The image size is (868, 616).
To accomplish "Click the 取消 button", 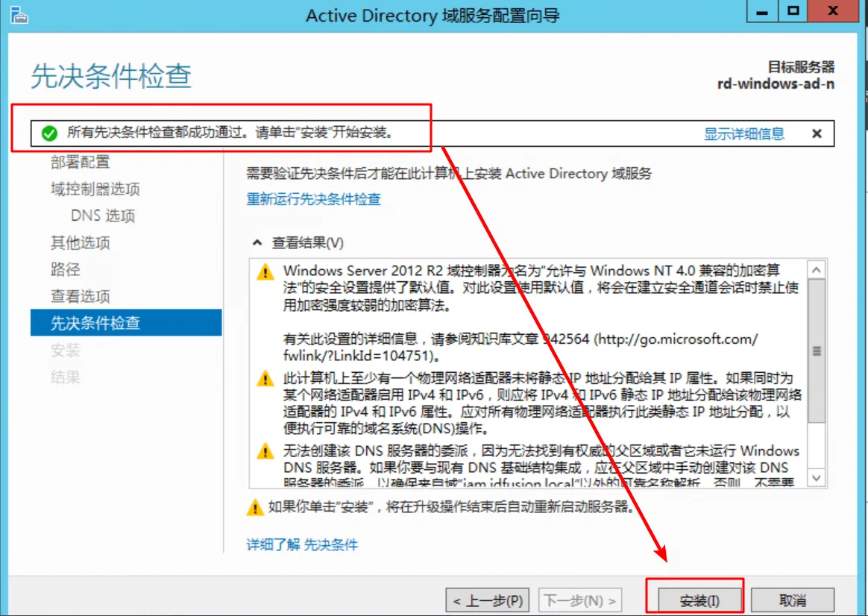I will (793, 600).
